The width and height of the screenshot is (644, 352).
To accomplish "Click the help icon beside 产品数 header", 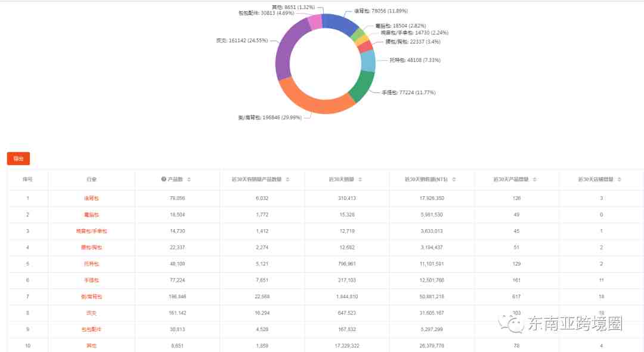I will point(163,179).
